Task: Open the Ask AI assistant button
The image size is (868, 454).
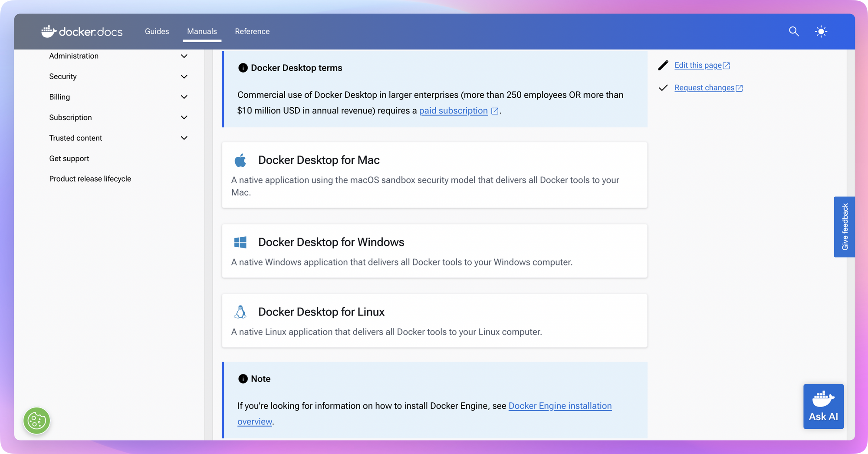Action: (823, 407)
